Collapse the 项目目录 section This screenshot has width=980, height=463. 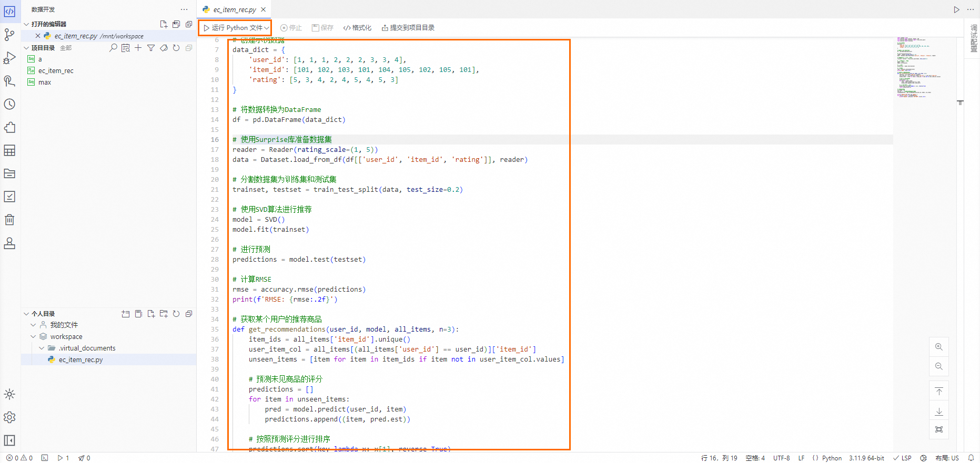[x=26, y=48]
